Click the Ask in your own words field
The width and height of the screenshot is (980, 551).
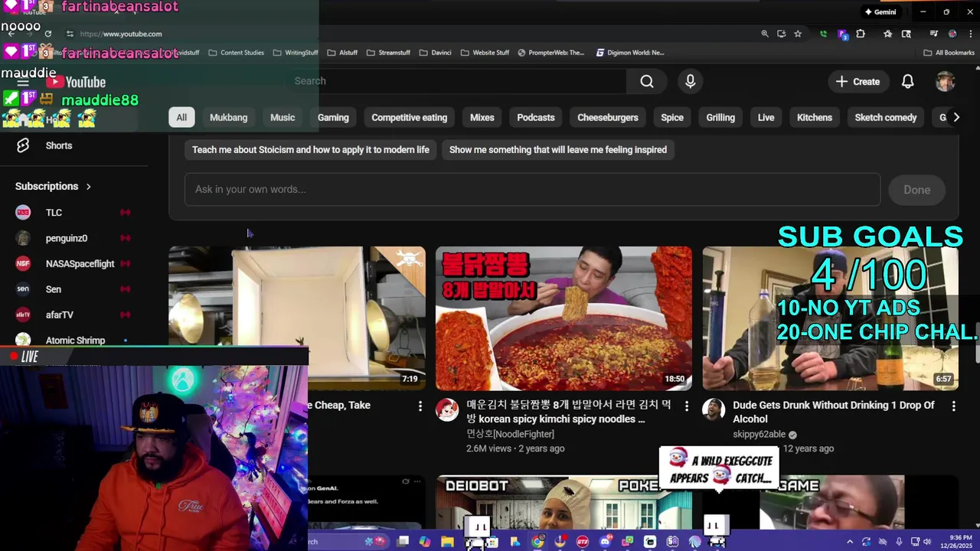pos(532,190)
